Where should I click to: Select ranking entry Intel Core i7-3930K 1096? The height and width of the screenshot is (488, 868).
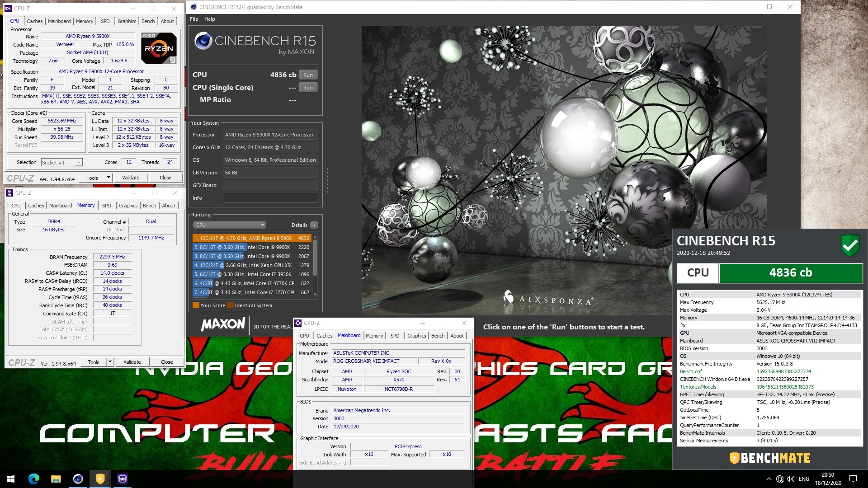point(251,274)
